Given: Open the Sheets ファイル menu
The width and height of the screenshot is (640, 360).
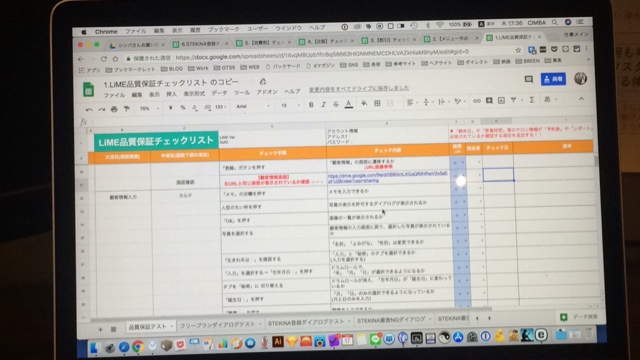Looking at the screenshot, I should 114,96.
